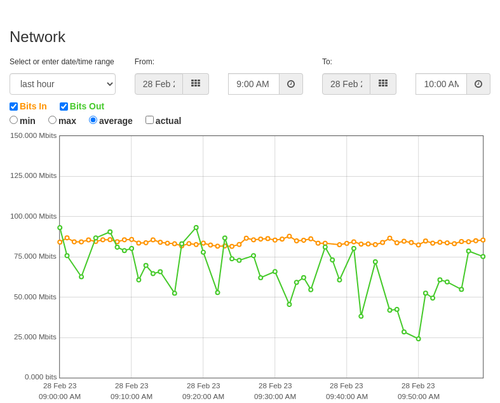Click the 50.000 Mbits axis label
The image size is (500, 403).
coord(35,297)
